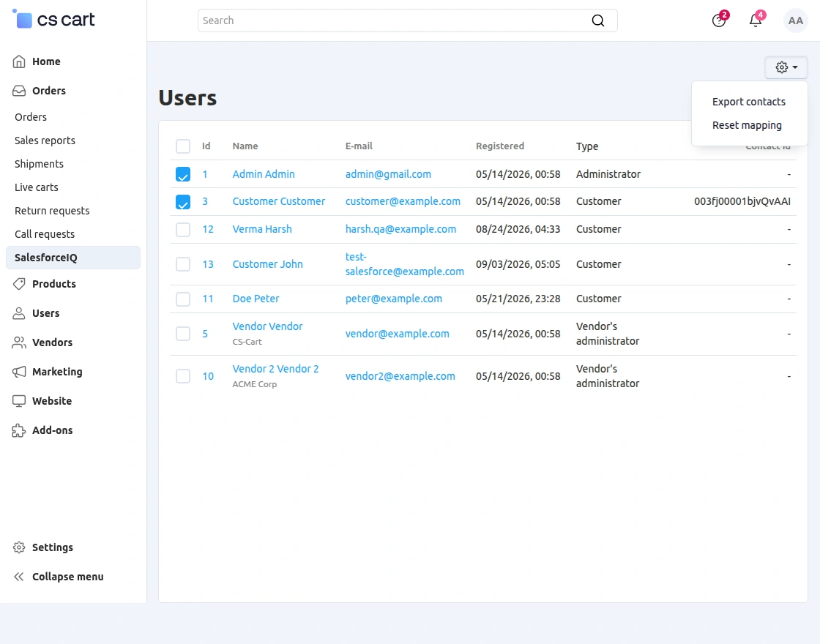The width and height of the screenshot is (820, 644).
Task: Click the Users page heading
Action: point(187,98)
